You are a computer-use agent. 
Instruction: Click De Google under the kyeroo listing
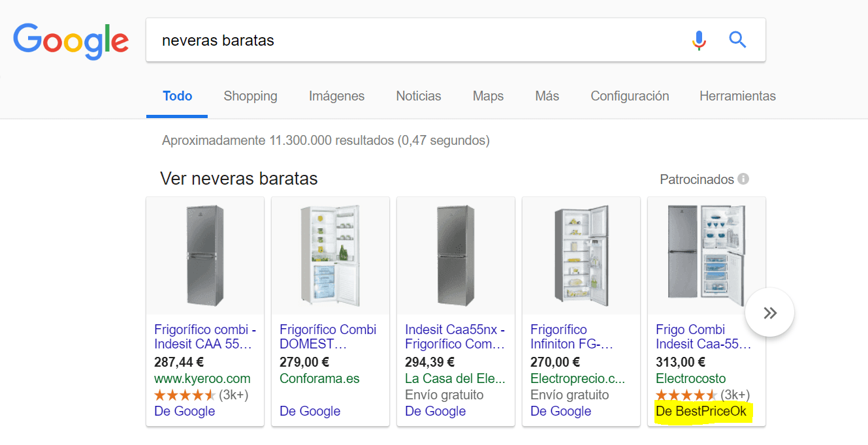click(x=184, y=411)
